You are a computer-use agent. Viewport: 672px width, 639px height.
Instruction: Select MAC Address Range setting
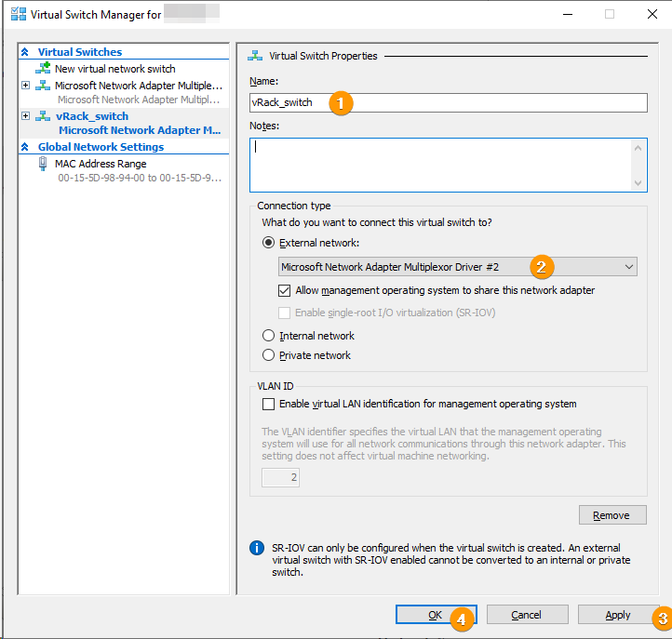(x=101, y=164)
